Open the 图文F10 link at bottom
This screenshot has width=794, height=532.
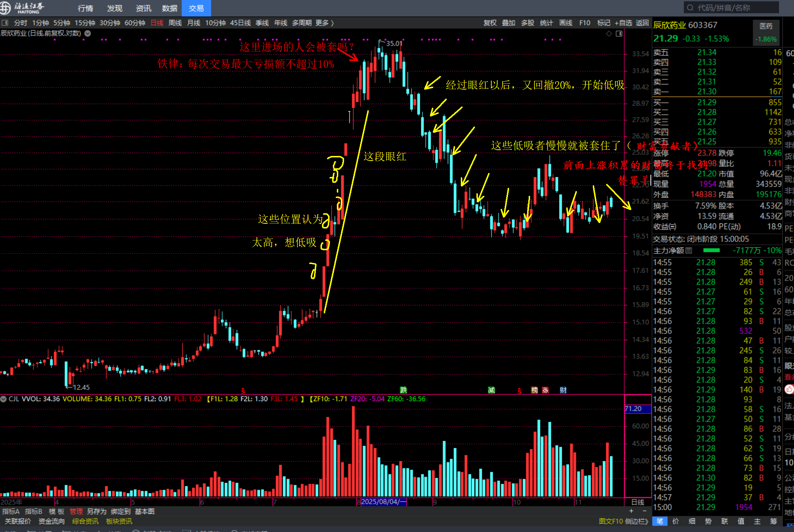[x=611, y=521]
